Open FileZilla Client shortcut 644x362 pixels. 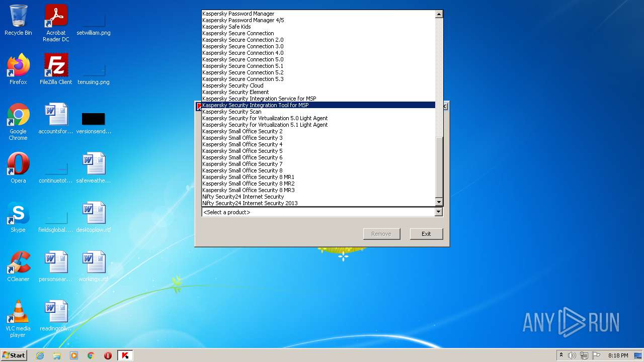56,69
